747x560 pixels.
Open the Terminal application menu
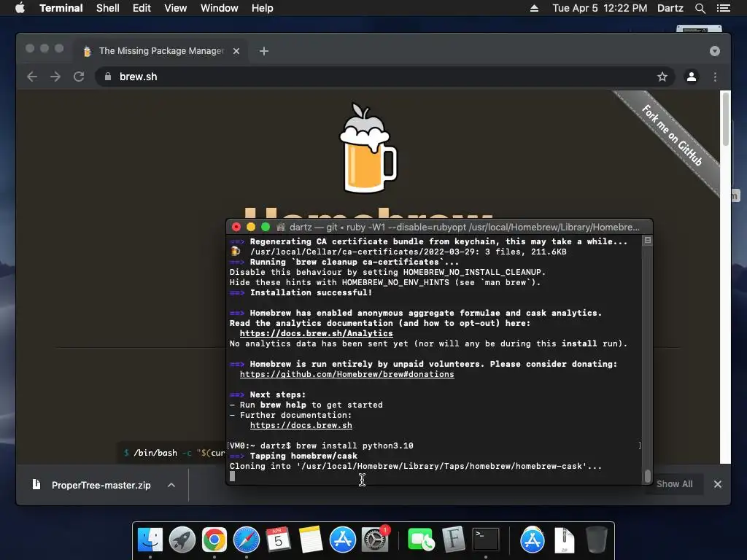pyautogui.click(x=61, y=8)
